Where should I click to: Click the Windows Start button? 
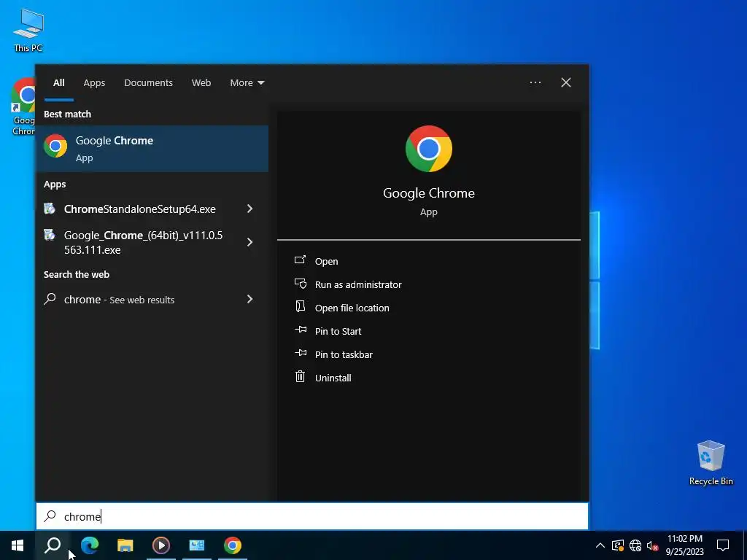(x=18, y=545)
